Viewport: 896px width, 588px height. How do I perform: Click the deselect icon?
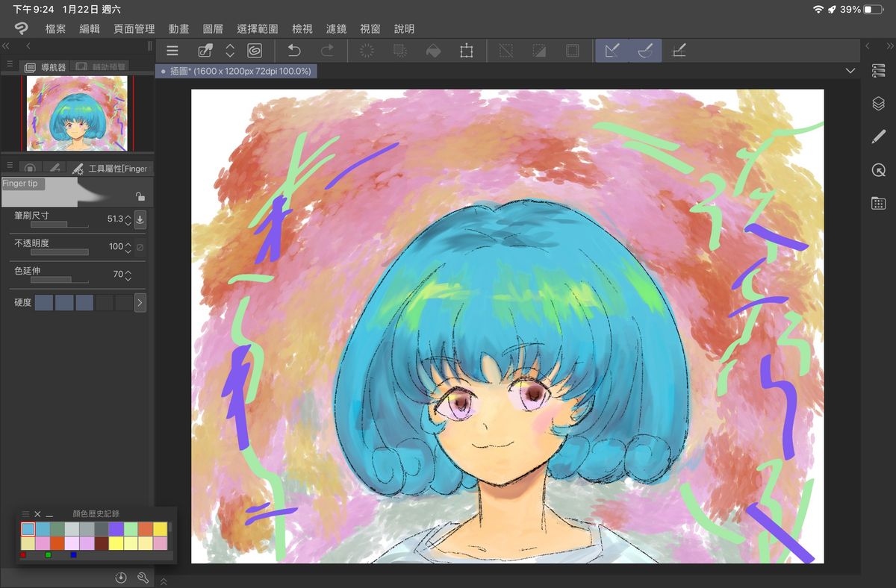click(x=506, y=51)
